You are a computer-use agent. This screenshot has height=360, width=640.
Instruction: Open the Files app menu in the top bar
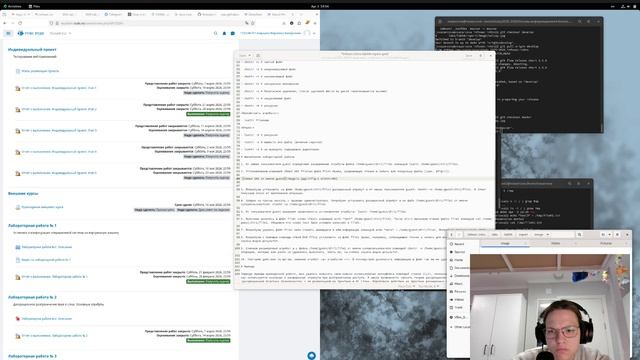click(34, 7)
